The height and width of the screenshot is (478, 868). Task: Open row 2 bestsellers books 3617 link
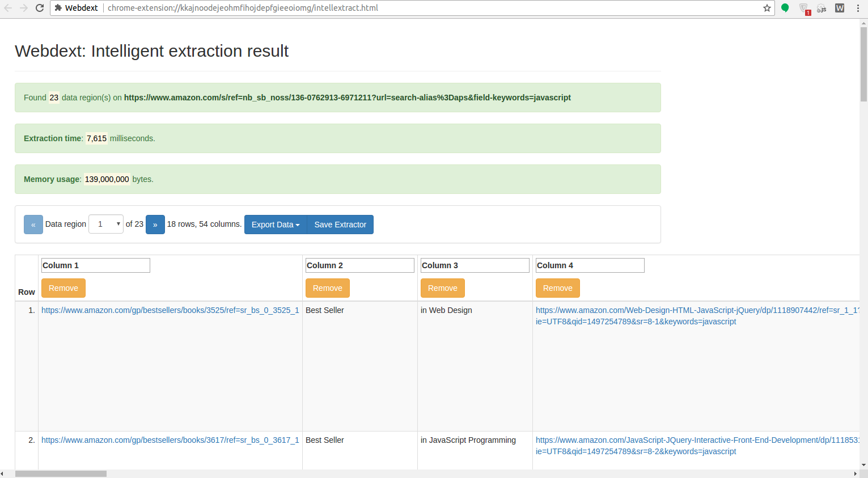click(x=170, y=440)
